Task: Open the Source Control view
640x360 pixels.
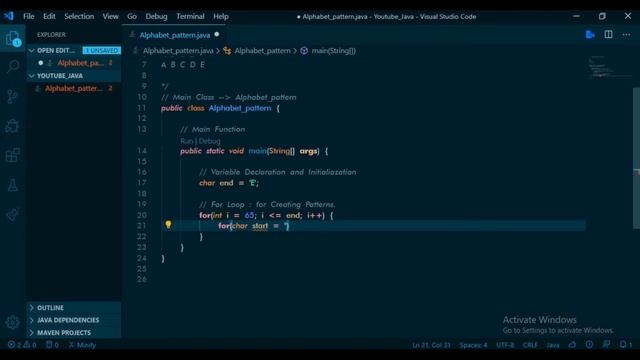Action: tap(13, 96)
